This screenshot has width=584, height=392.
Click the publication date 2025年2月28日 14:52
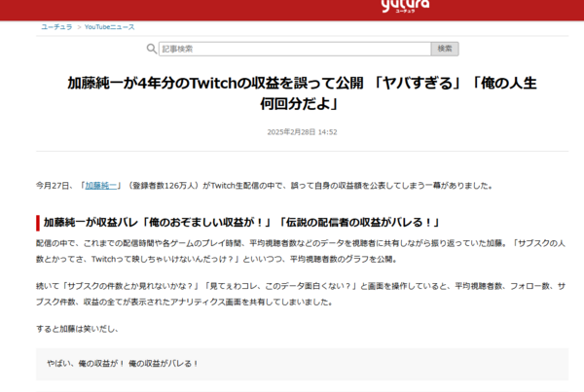[302, 132]
